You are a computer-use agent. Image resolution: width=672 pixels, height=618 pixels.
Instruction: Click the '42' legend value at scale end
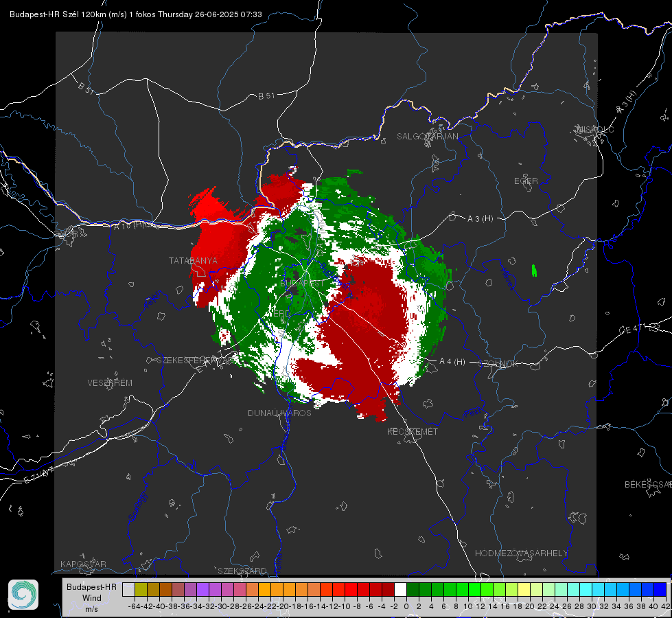pos(666,606)
